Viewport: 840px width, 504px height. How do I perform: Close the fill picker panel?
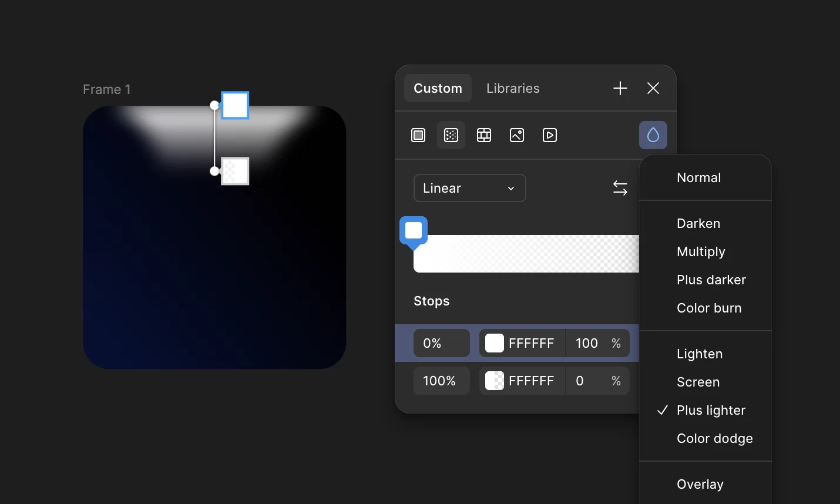pos(653,88)
